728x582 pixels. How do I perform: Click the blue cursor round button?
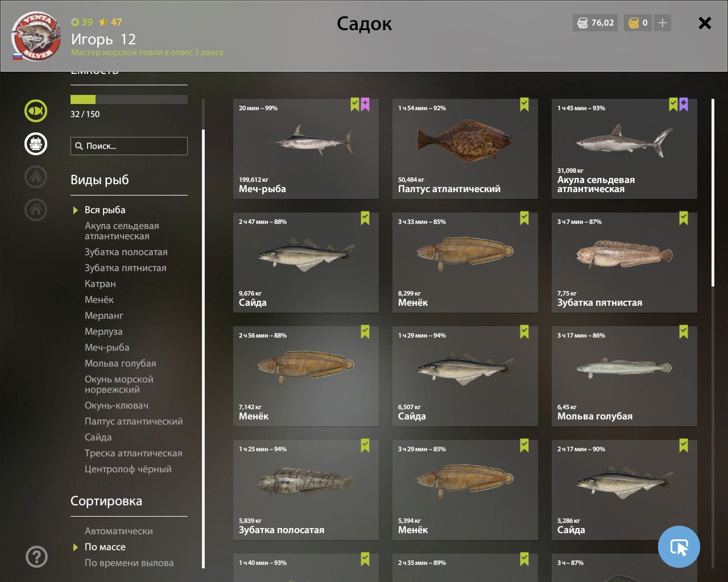tap(679, 547)
